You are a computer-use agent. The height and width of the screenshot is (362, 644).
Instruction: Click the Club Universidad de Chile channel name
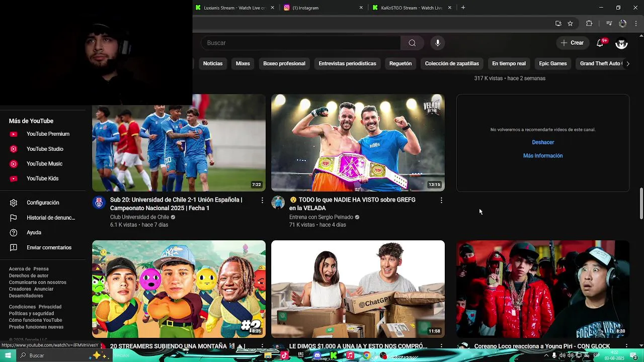[139, 217]
